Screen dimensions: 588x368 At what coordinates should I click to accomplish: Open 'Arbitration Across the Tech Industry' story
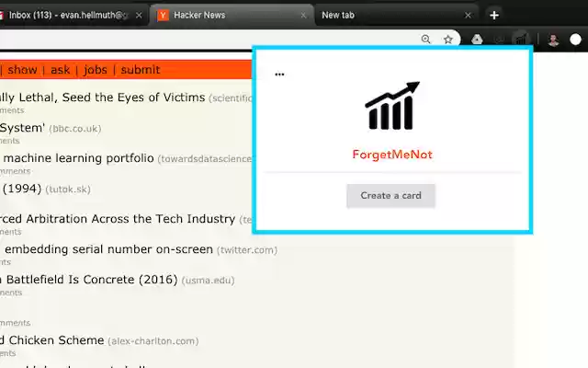click(x=118, y=219)
